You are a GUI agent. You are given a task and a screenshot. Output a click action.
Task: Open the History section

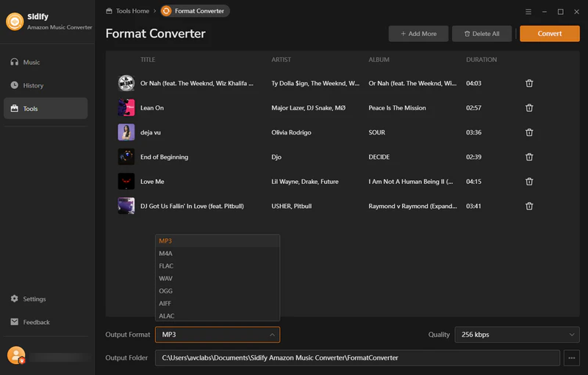click(46, 85)
